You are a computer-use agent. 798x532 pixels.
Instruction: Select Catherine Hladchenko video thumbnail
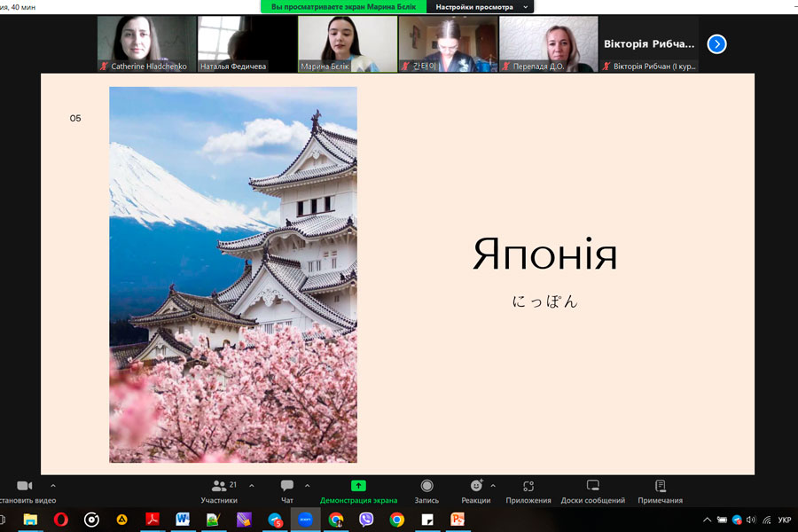[146, 43]
